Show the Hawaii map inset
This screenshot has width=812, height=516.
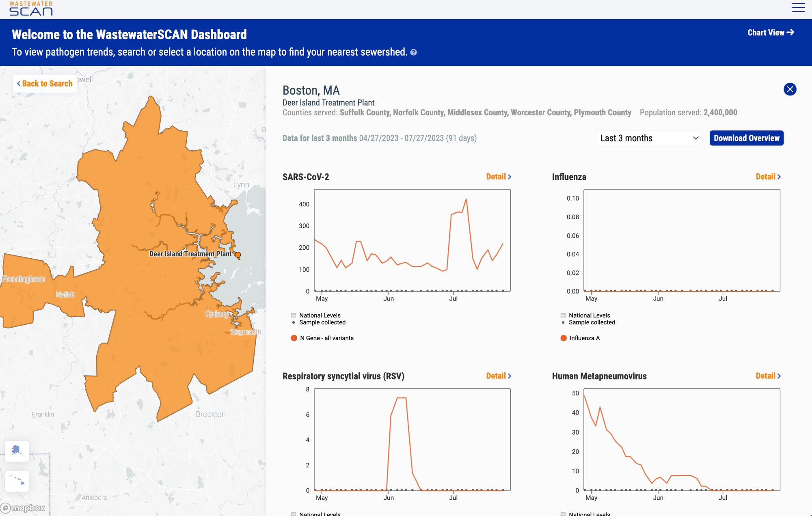click(x=17, y=481)
